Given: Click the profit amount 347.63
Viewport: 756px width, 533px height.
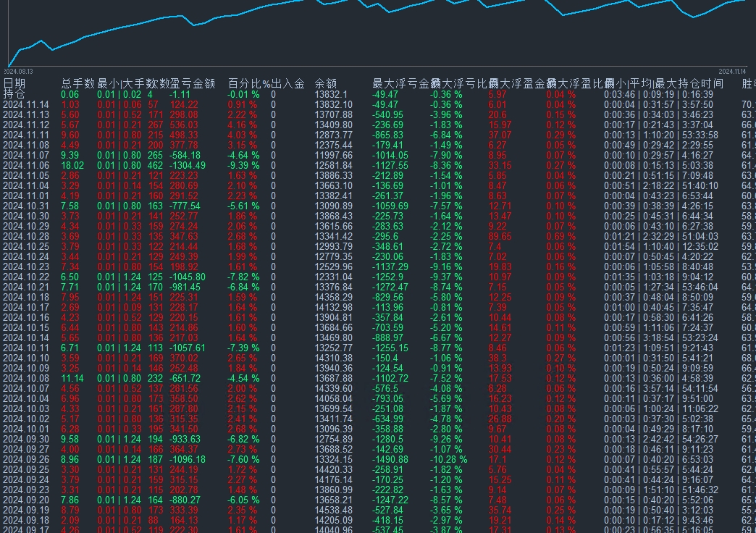Looking at the screenshot, I should pos(184,236).
